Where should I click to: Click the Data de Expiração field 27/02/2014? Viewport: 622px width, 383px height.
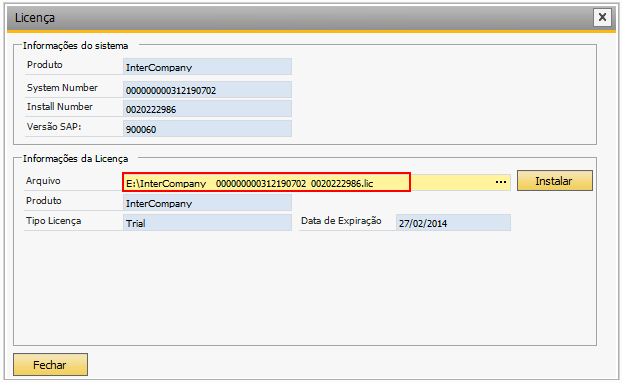point(453,222)
